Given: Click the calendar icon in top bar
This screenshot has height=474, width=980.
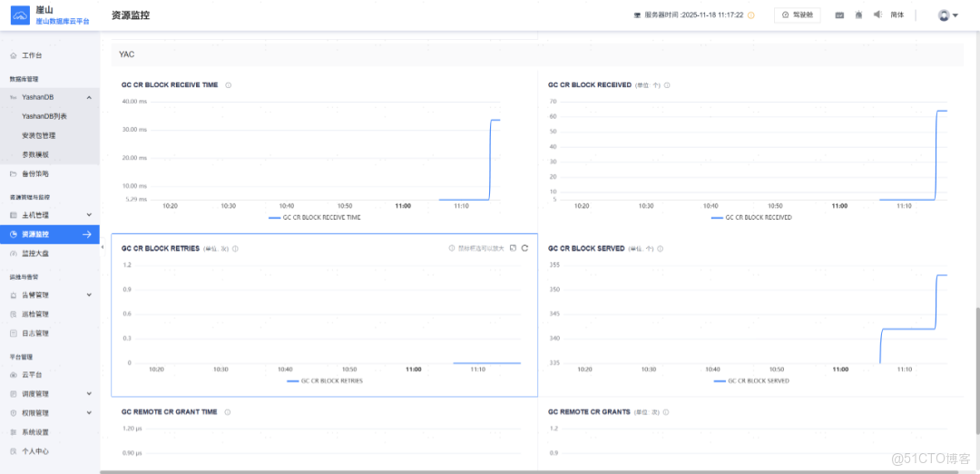Looking at the screenshot, I should pyautogui.click(x=839, y=15).
